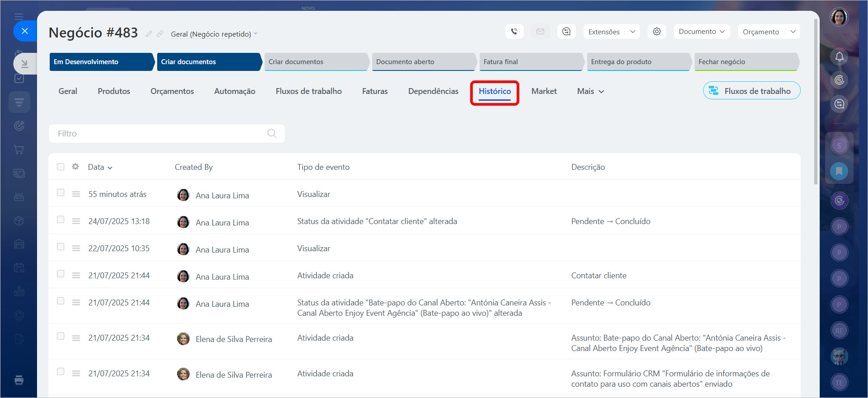Set stage to Em Desenvolvimento

pos(102,62)
